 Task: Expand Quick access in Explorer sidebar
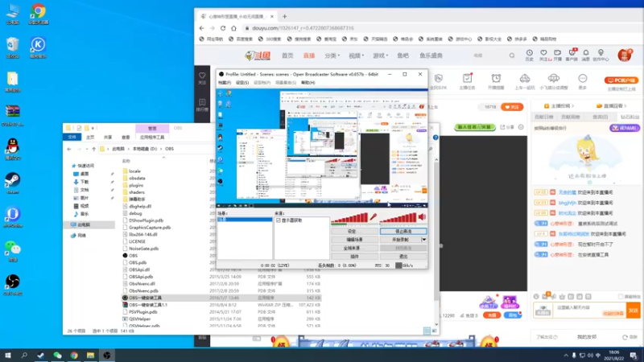point(83,166)
